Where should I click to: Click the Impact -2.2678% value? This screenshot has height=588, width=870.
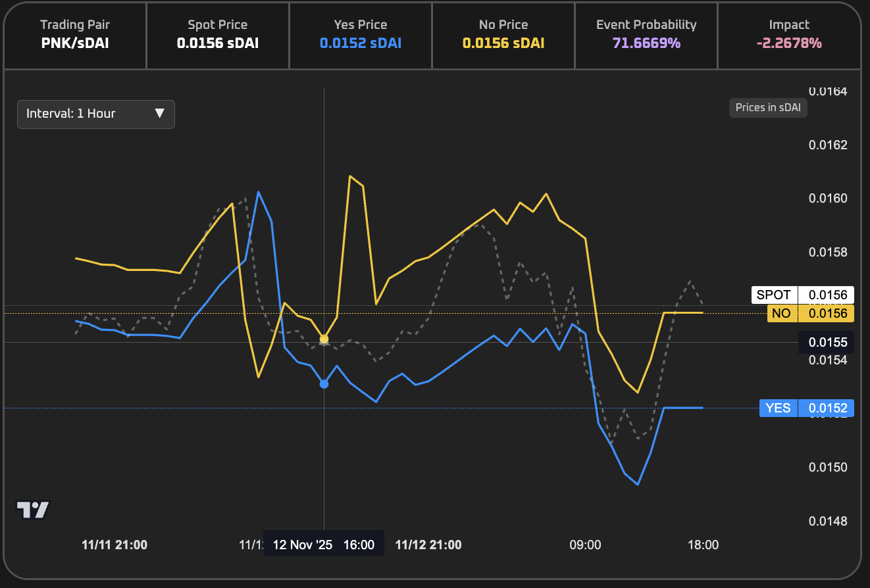788,43
